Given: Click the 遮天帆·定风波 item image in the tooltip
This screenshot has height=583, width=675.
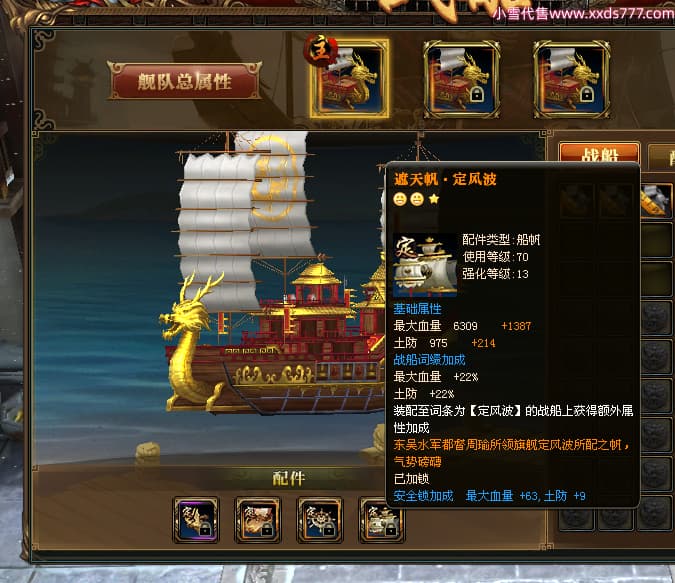Looking at the screenshot, I should pyautogui.click(x=425, y=265).
